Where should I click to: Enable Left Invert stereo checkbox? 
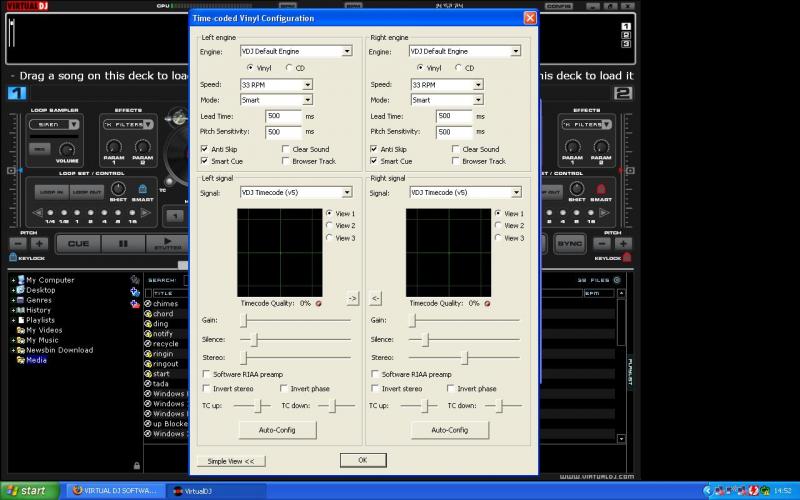pyautogui.click(x=207, y=388)
